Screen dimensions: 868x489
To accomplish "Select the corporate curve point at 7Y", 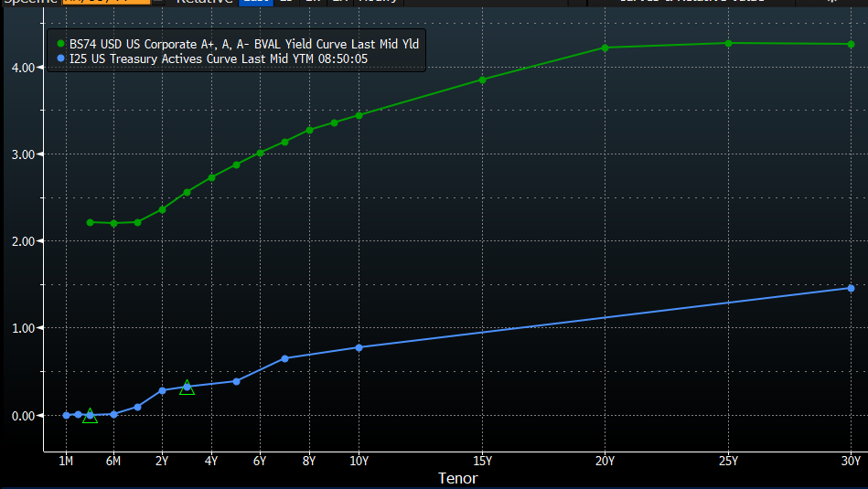I will click(284, 143).
